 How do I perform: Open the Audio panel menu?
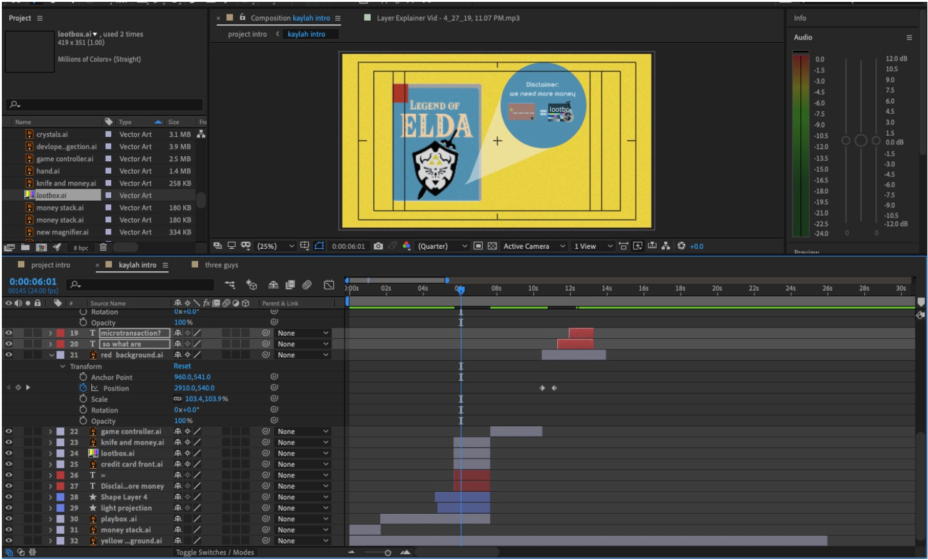pos(909,37)
